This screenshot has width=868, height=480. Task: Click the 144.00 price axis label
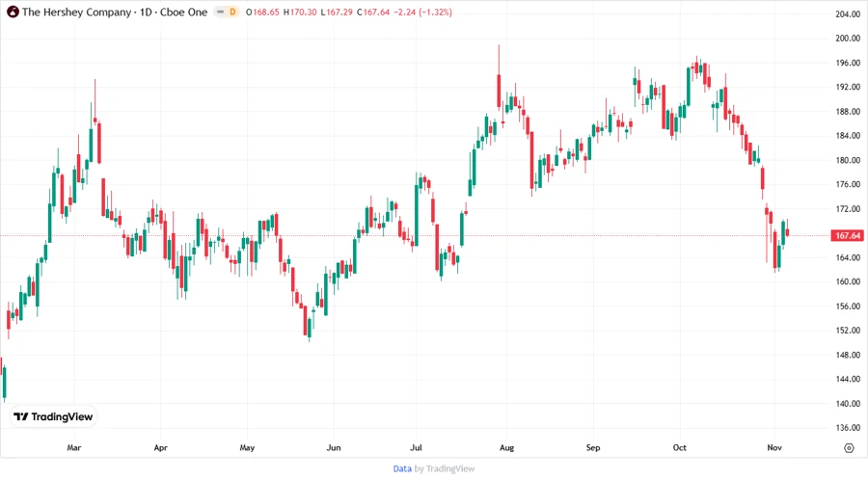tap(848, 380)
